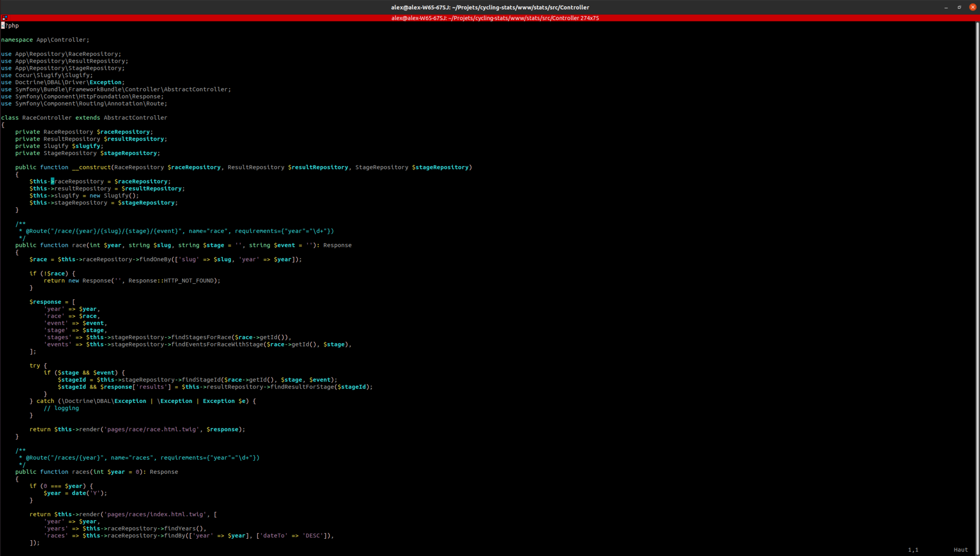Click 'pages/race/race.html.twig' template string

click(151, 430)
